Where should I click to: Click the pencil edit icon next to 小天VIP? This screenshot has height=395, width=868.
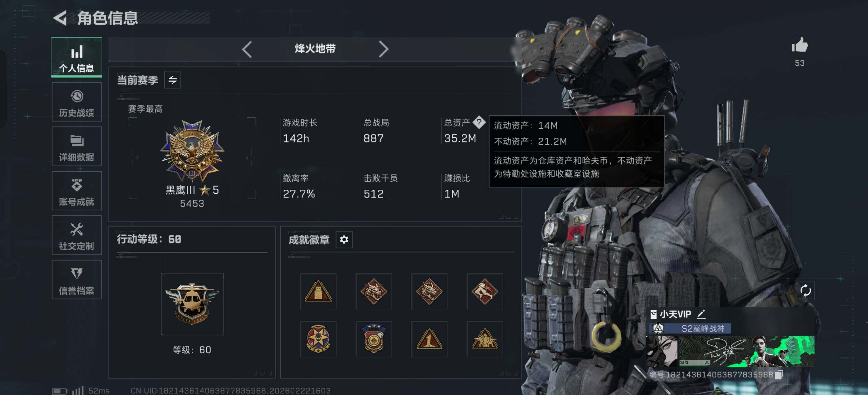coord(701,314)
